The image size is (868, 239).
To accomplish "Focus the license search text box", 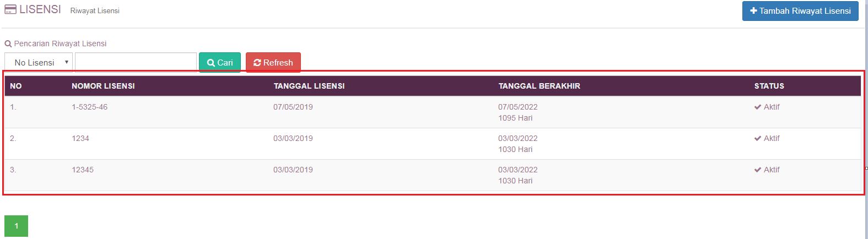I will 136,62.
